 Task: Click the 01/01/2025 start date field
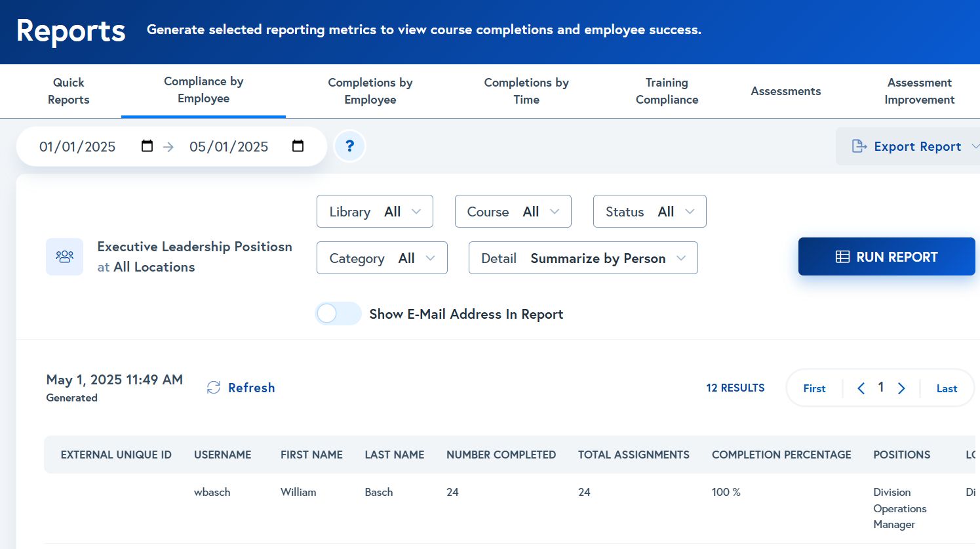click(77, 146)
